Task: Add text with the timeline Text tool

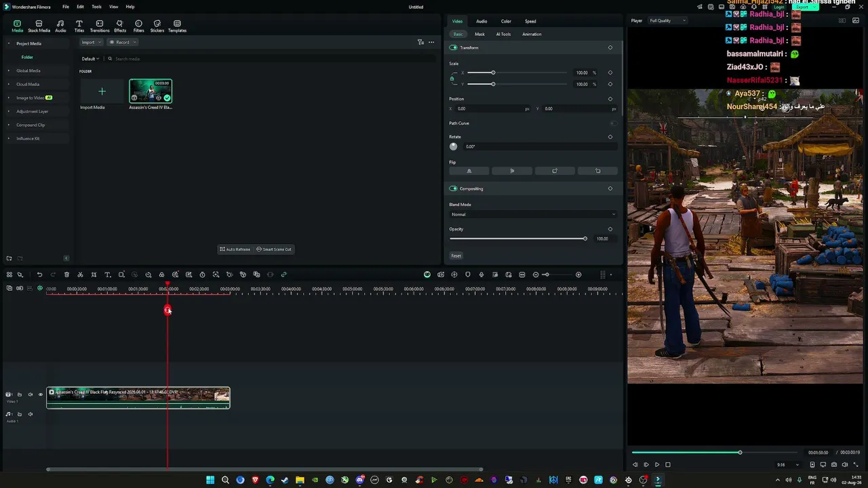Action: pos(107,274)
